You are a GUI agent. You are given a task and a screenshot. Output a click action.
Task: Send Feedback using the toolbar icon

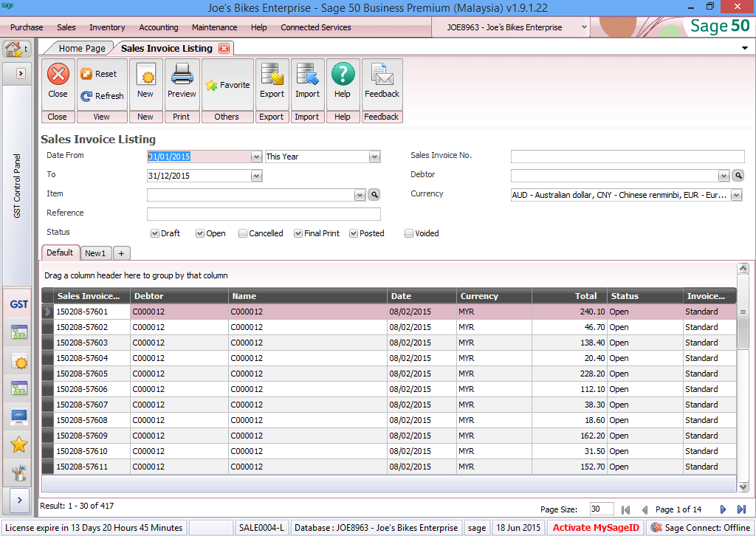click(382, 83)
